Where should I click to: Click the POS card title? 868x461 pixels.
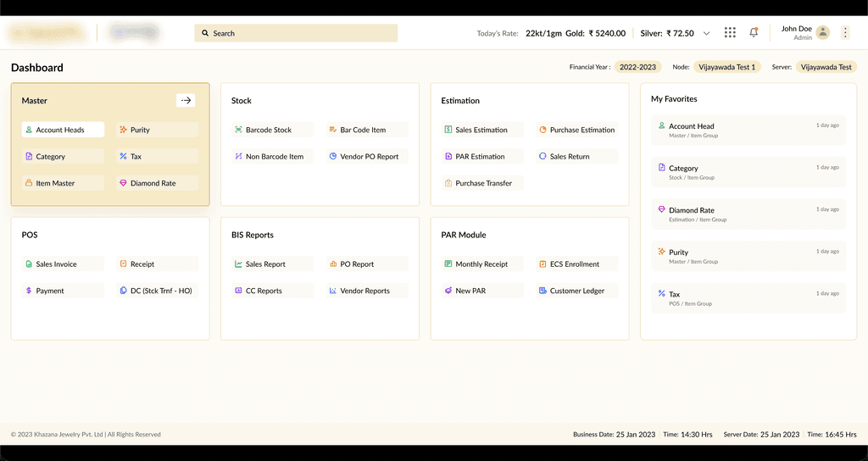tap(30, 235)
